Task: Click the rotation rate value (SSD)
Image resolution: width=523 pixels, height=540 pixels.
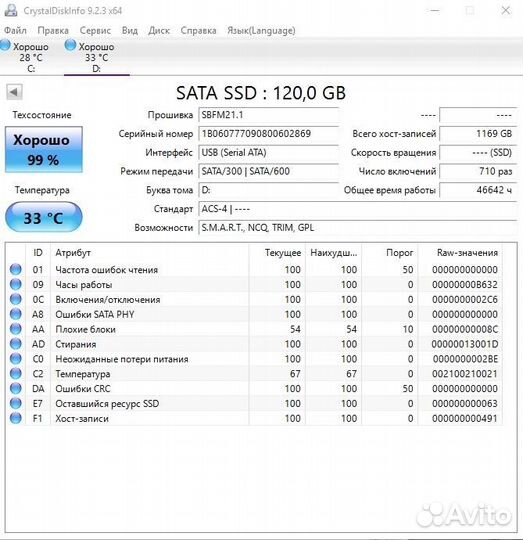Action: coord(478,153)
